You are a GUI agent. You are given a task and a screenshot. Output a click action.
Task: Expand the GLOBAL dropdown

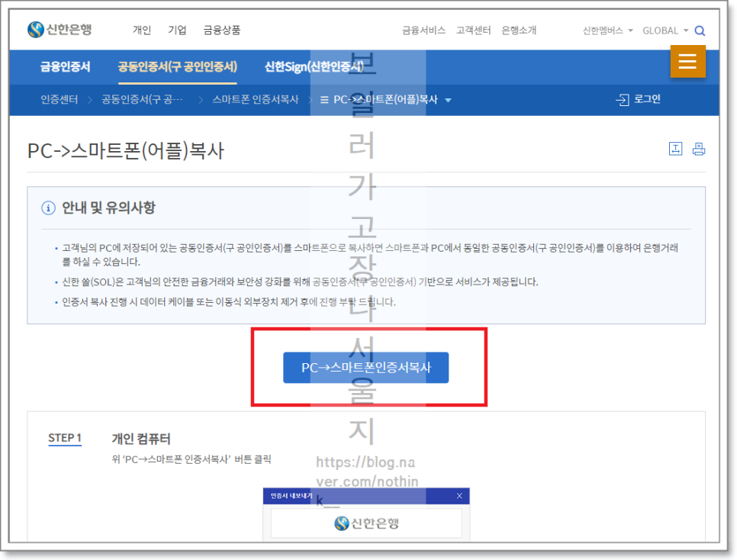pos(665,31)
